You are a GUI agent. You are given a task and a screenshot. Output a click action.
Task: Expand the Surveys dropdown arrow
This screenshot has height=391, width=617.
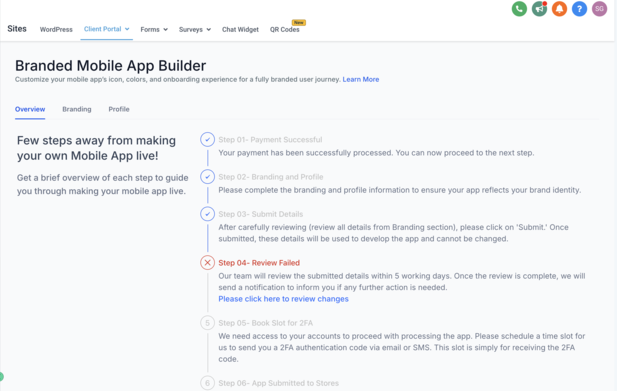(x=209, y=30)
